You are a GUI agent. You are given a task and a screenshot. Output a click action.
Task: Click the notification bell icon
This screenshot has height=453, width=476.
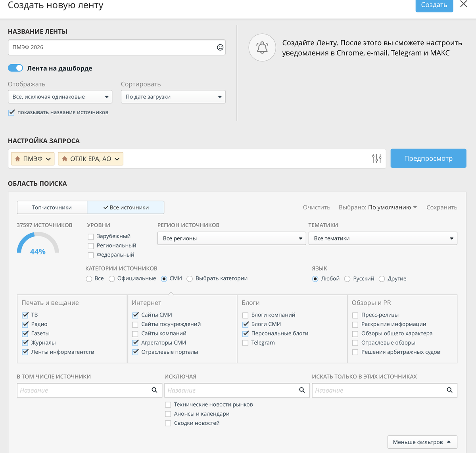262,48
